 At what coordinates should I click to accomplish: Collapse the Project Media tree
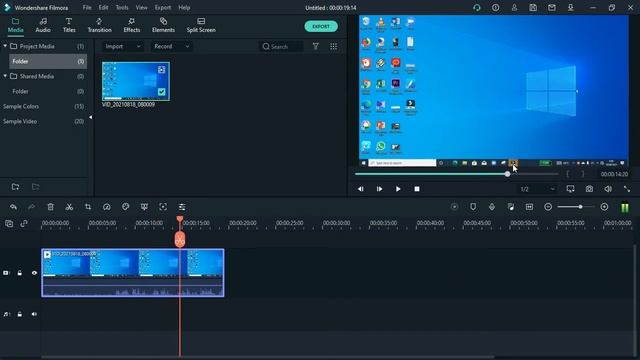[x=5, y=46]
